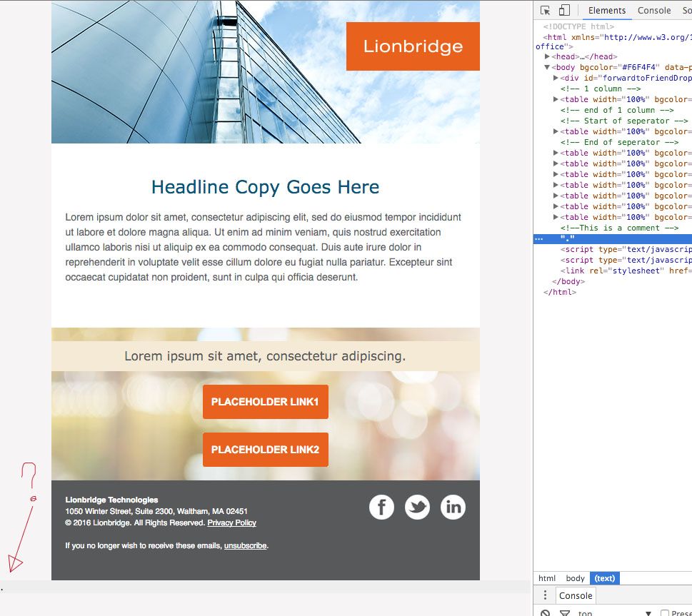Expand the forwardtoFriendDrop div node
Screen dimensions: 692x616
pyautogui.click(x=556, y=78)
